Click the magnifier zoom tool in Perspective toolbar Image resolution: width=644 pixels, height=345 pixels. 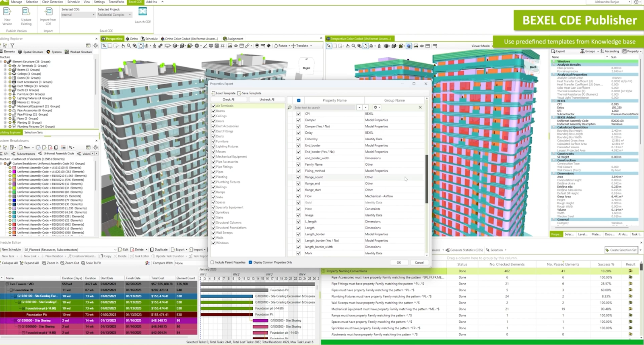coord(128,46)
